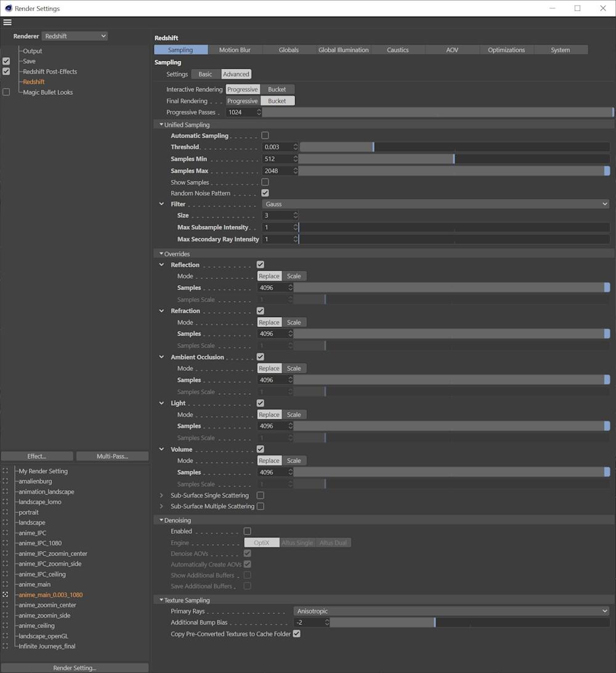Viewport: 616px width, 673px height.
Task: Click the spinner arrows on Progressive Passes
Action: tap(259, 112)
